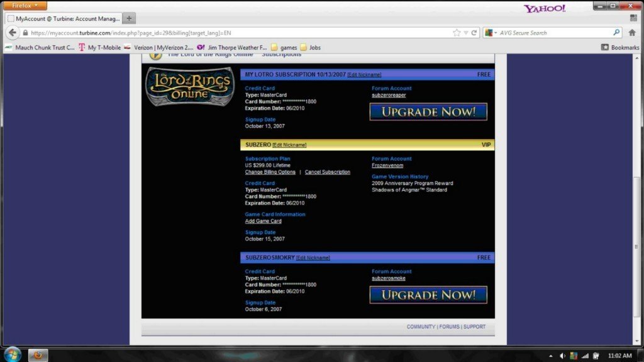Open the Verizon MyVerizon bookmark
Image resolution: width=644 pixels, height=362 pixels.
[x=159, y=48]
